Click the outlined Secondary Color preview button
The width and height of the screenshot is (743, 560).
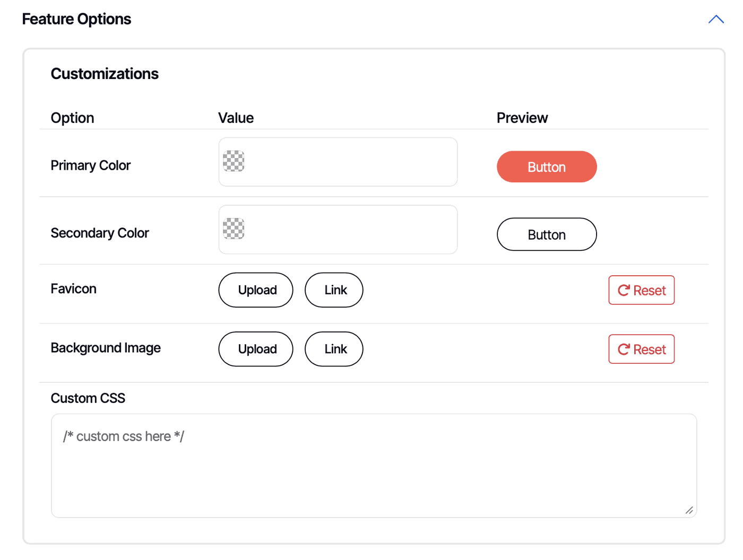[x=547, y=234]
